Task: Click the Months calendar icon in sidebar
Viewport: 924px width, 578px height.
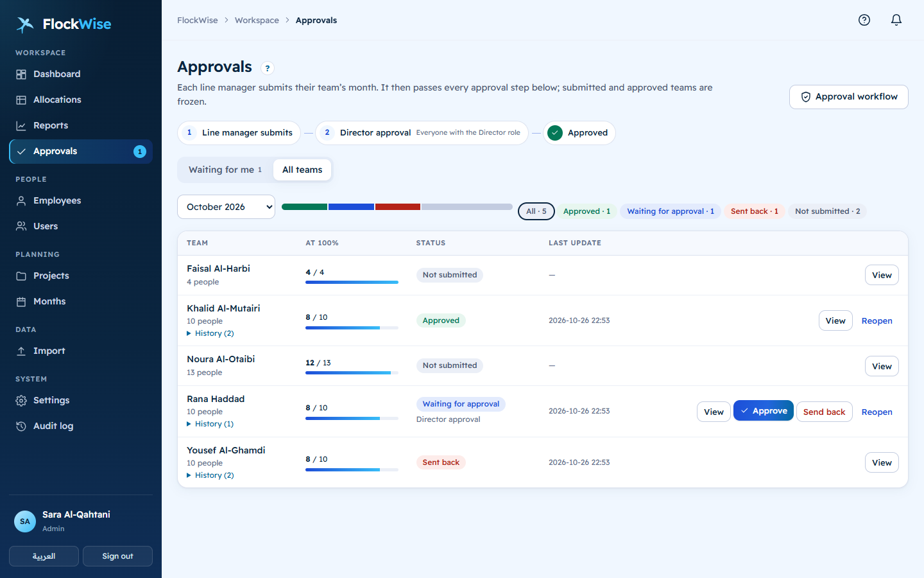Action: click(21, 302)
